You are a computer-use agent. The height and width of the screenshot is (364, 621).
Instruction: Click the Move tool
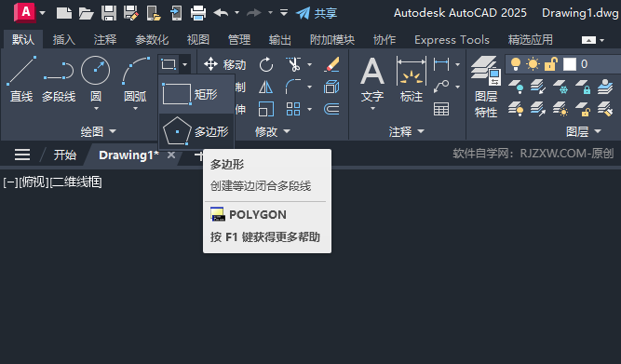click(224, 64)
